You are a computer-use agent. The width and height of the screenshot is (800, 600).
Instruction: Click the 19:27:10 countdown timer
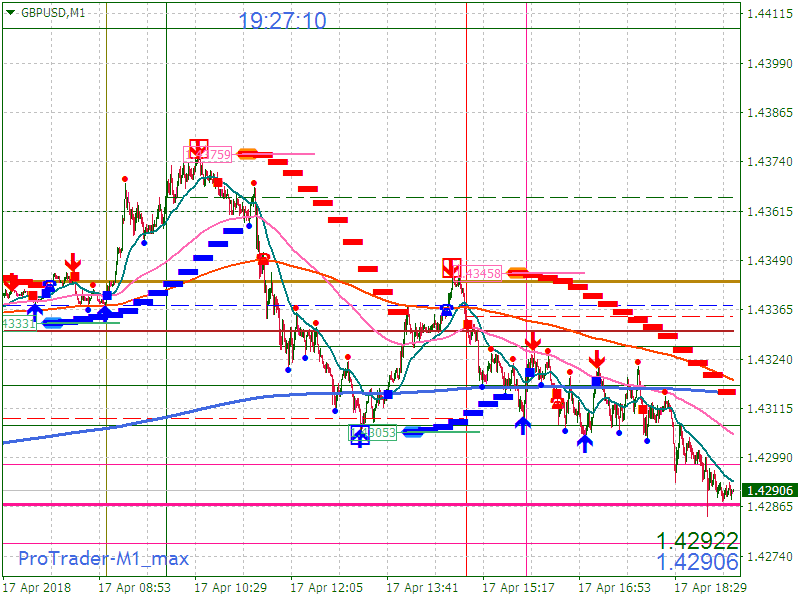point(283,18)
